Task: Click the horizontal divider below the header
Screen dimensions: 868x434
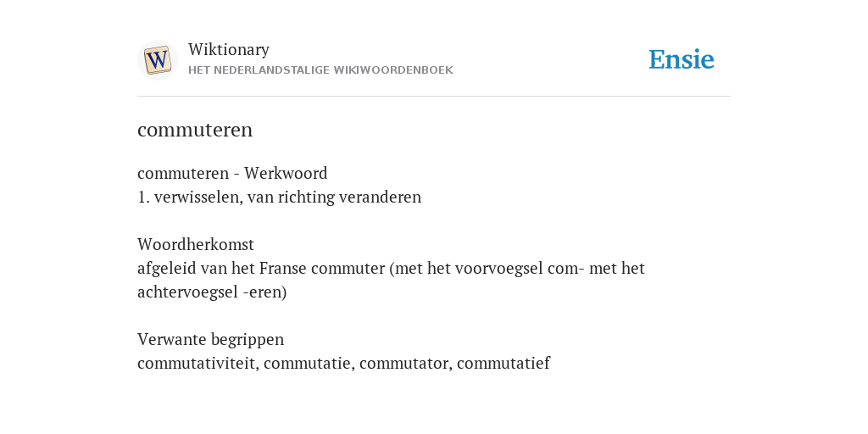Action: [x=434, y=97]
